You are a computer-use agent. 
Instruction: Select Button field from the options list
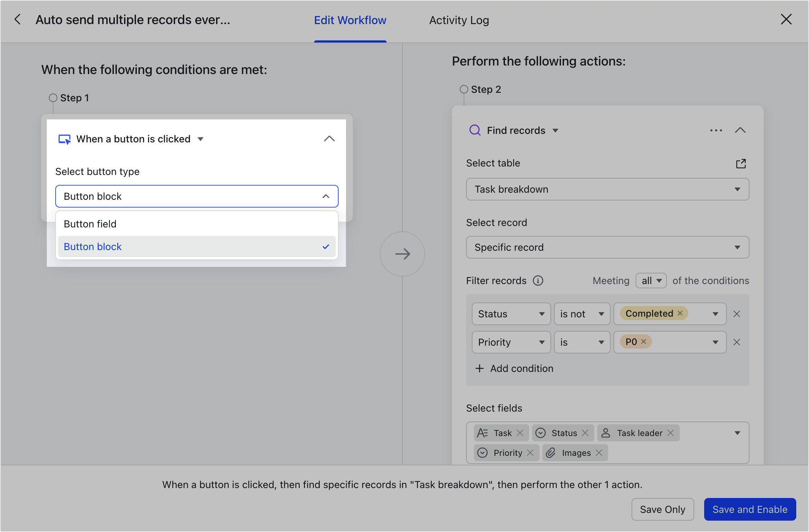click(x=90, y=223)
